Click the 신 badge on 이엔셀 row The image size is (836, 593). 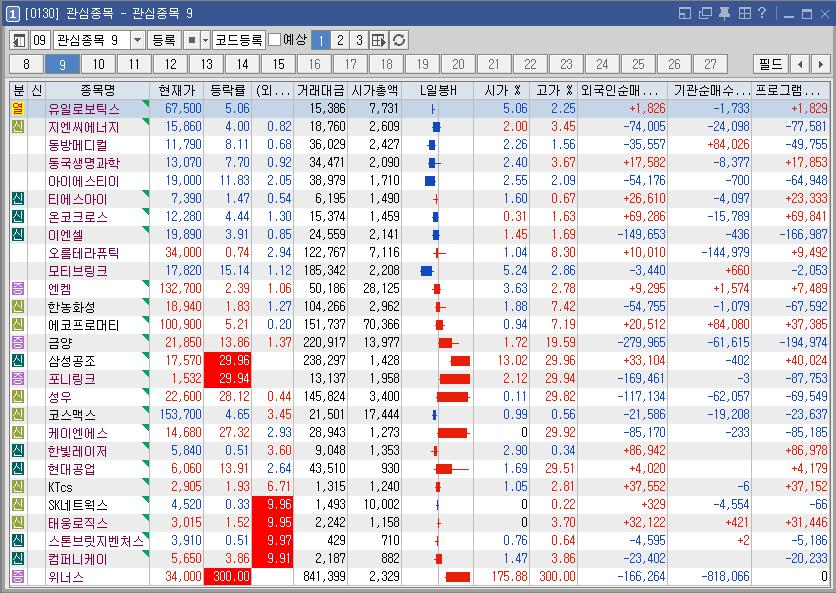(x=18, y=235)
